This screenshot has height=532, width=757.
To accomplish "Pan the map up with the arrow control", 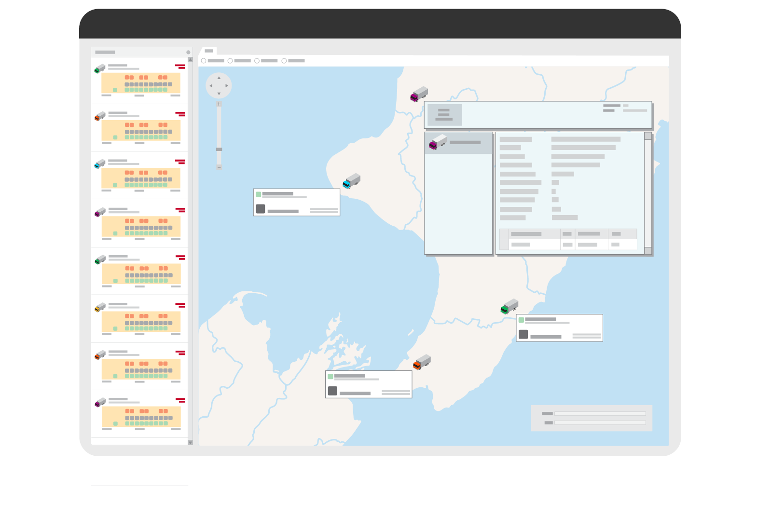I will pyautogui.click(x=219, y=78).
